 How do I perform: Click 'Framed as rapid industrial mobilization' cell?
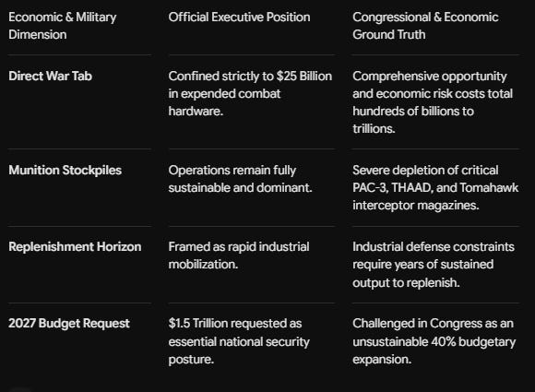pos(239,255)
